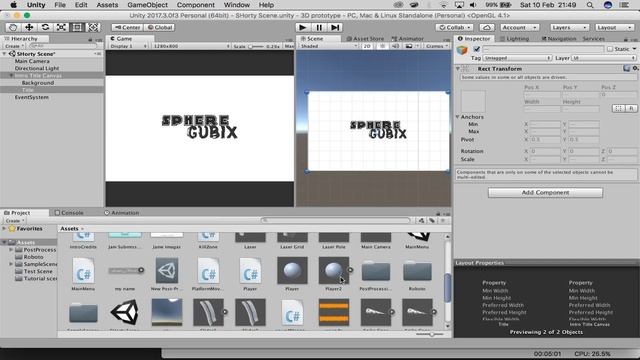Viewport: 640px width, 360px height.
Task: Click the Cloud services button
Action: click(487, 27)
